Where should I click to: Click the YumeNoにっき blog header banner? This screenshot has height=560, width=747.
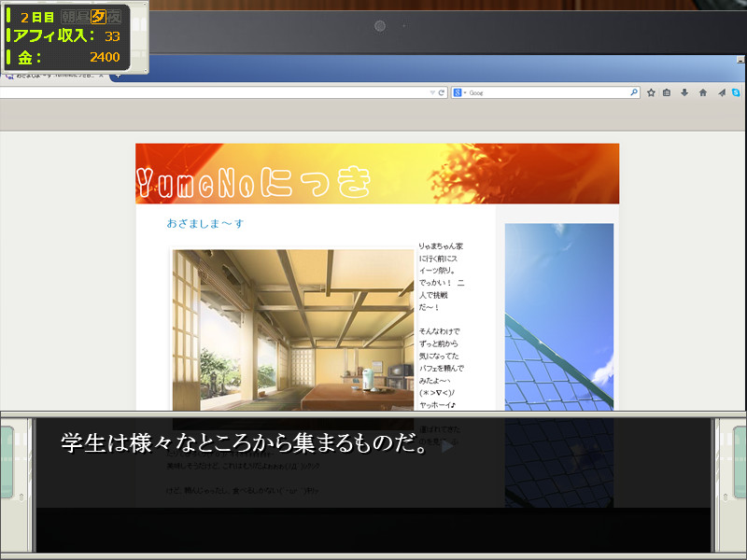376,174
